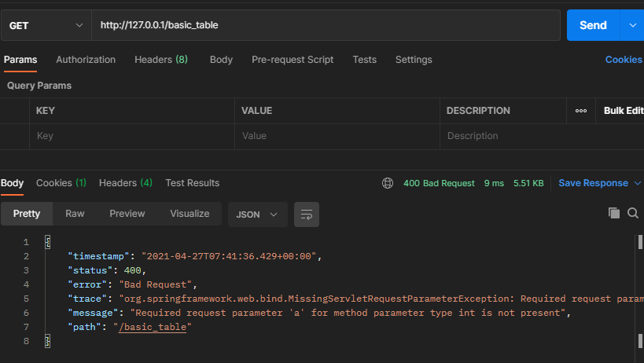
Task: Click the "error" value "Bad Request"
Action: [155, 284]
